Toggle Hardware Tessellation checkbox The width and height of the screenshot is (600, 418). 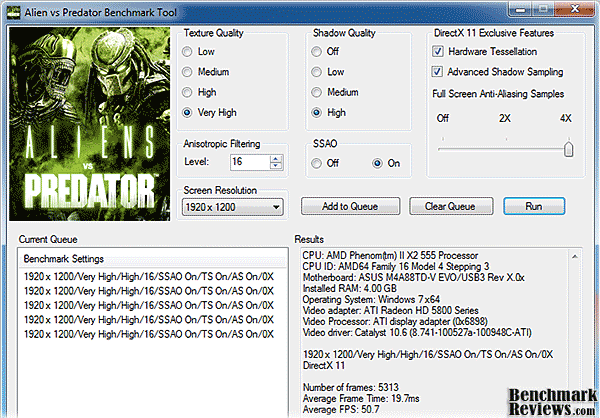coord(437,51)
